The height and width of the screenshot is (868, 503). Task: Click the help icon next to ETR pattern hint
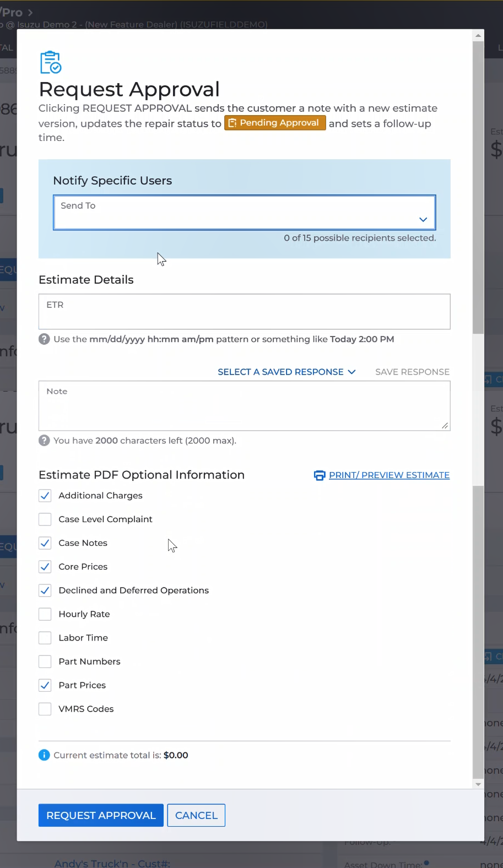click(44, 339)
